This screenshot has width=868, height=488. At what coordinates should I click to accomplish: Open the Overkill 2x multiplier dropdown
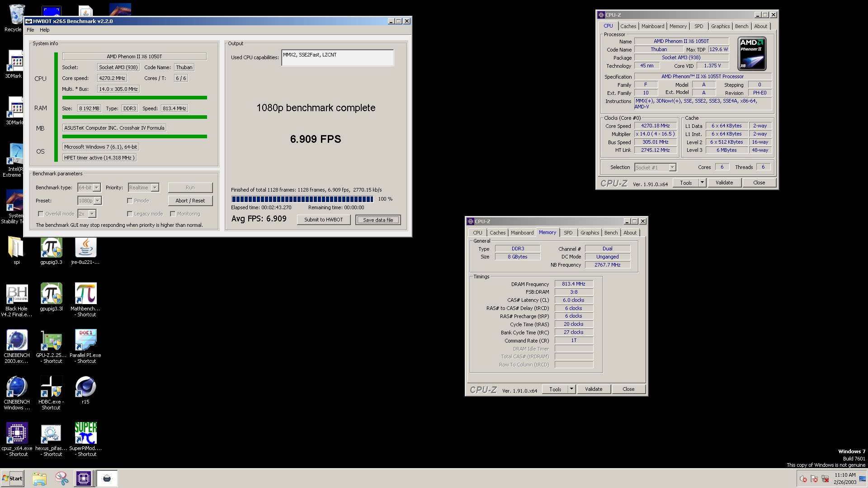(x=87, y=214)
